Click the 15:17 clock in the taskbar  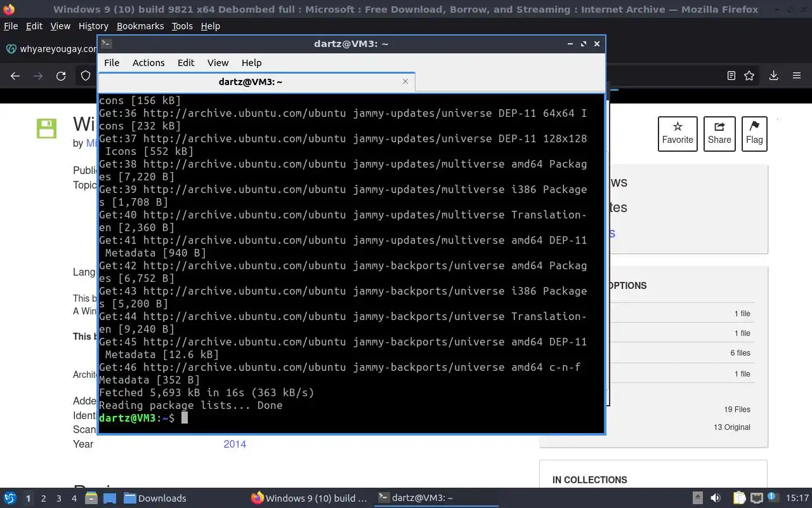click(797, 498)
